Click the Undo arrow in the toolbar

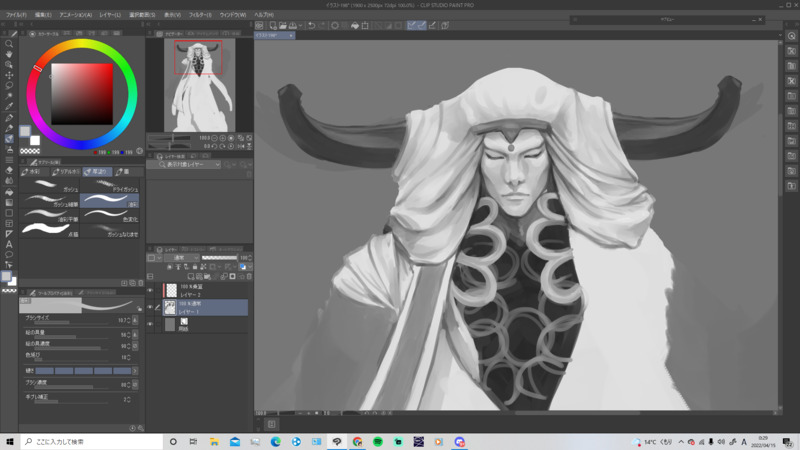tap(311, 25)
